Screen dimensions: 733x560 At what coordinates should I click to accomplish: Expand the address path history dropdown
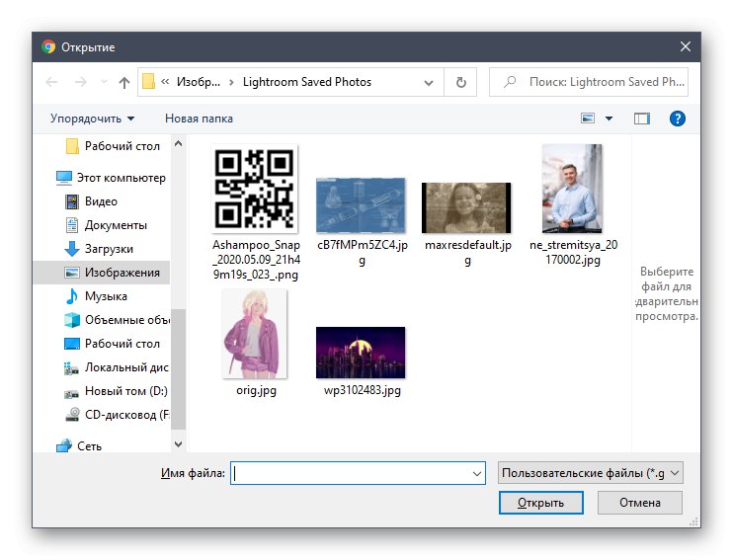[x=428, y=83]
